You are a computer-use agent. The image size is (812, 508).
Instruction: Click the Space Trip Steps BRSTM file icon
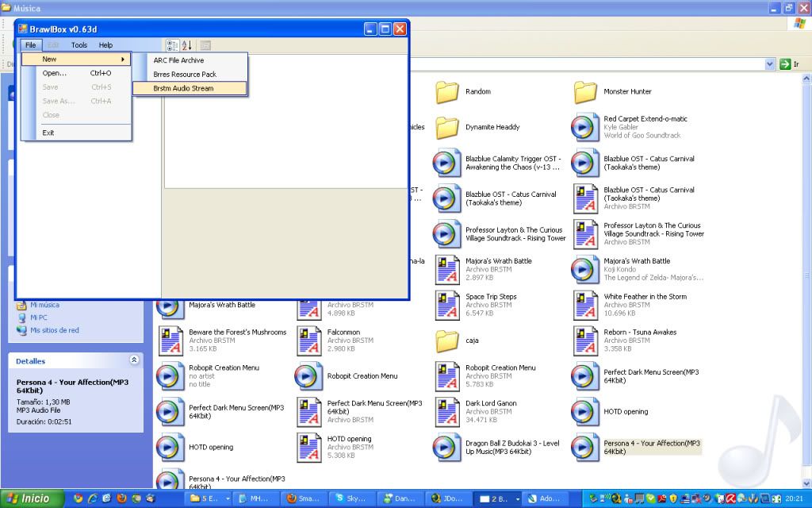tap(448, 305)
